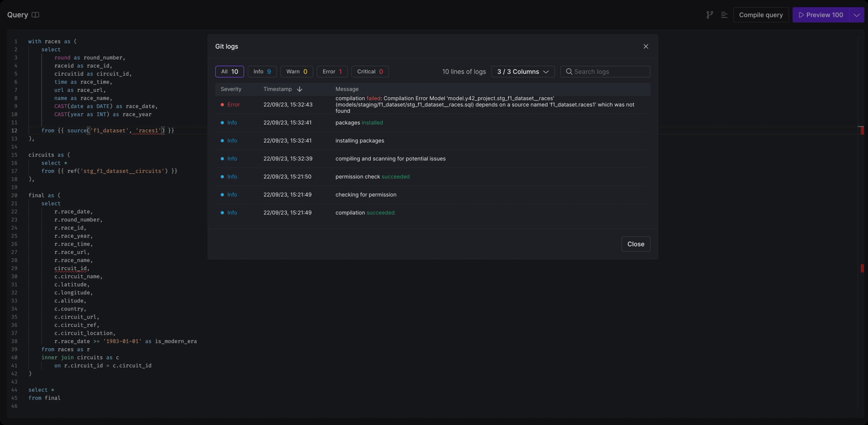Image resolution: width=868 pixels, height=425 pixels.
Task: Click the docs book icon beside Query
Action: [x=35, y=15]
